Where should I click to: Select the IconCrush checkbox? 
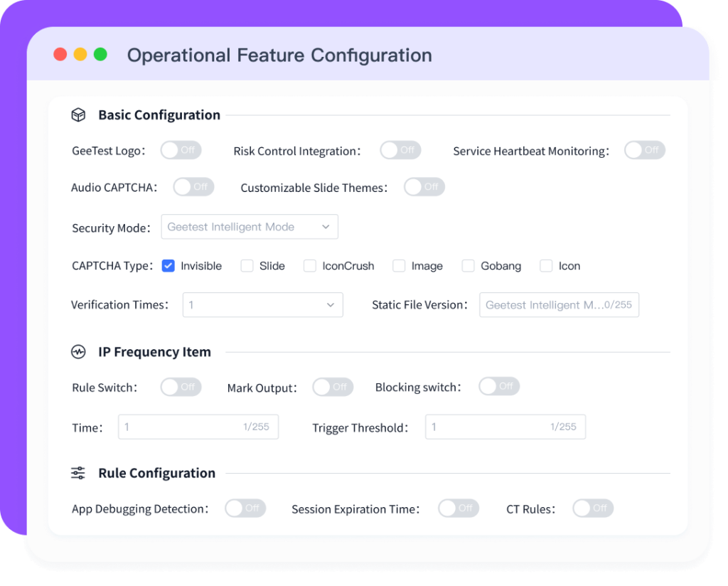click(310, 266)
